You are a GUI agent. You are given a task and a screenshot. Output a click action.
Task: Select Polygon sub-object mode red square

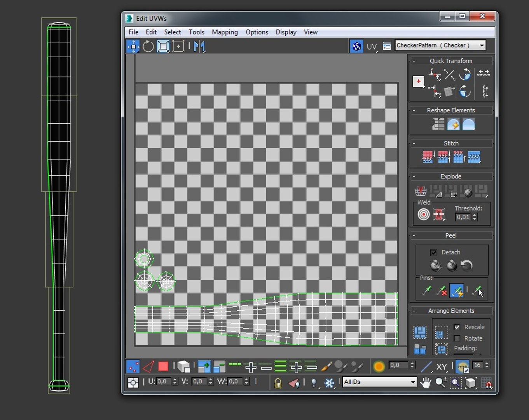[x=163, y=366]
